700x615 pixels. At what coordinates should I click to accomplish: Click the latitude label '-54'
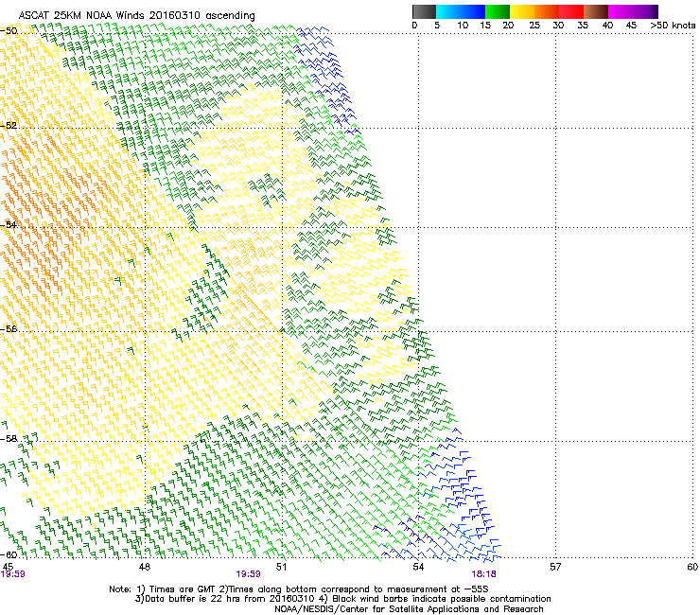9,225
